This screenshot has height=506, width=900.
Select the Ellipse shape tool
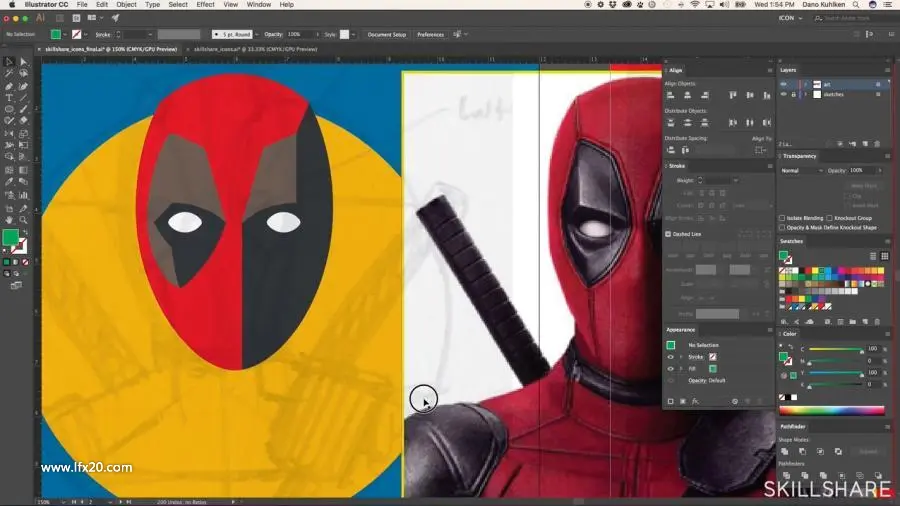click(9, 109)
